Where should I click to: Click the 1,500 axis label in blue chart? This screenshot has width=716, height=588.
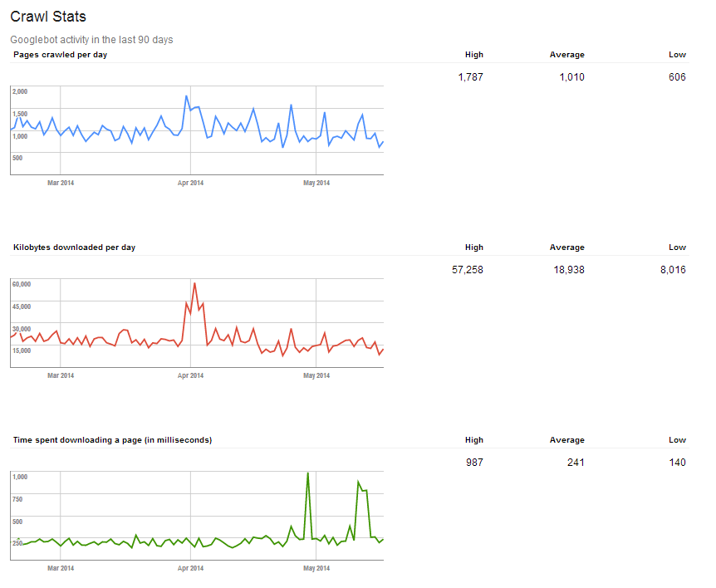tap(20, 114)
